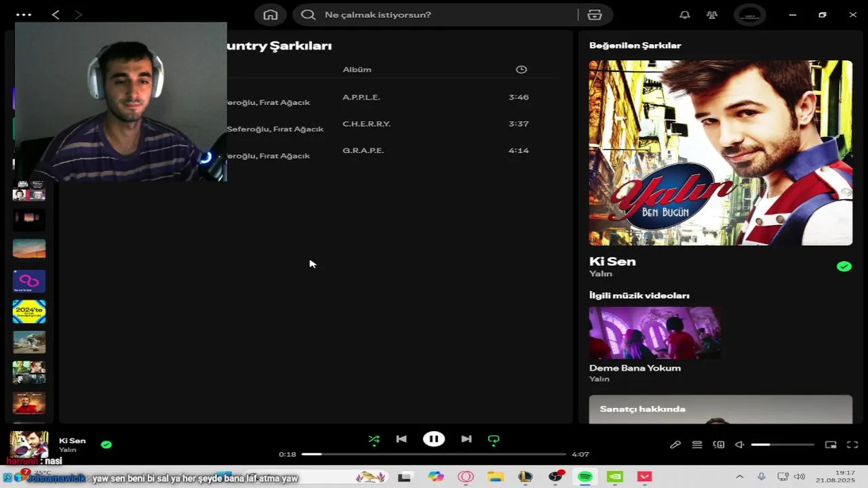Screen dimensions: 868x488
Task: Enter fullscreen view
Action: (852, 445)
